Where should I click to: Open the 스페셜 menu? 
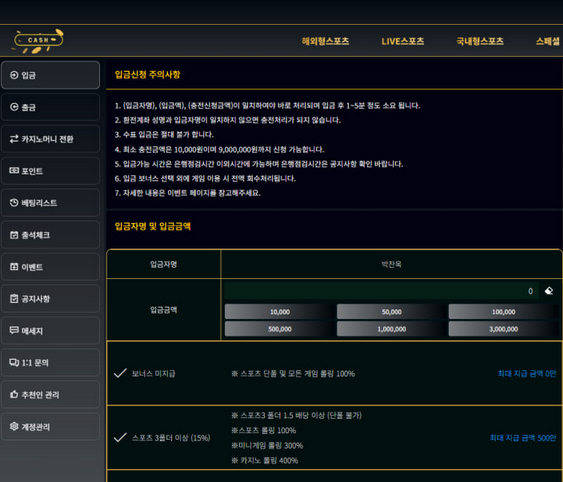click(x=548, y=41)
